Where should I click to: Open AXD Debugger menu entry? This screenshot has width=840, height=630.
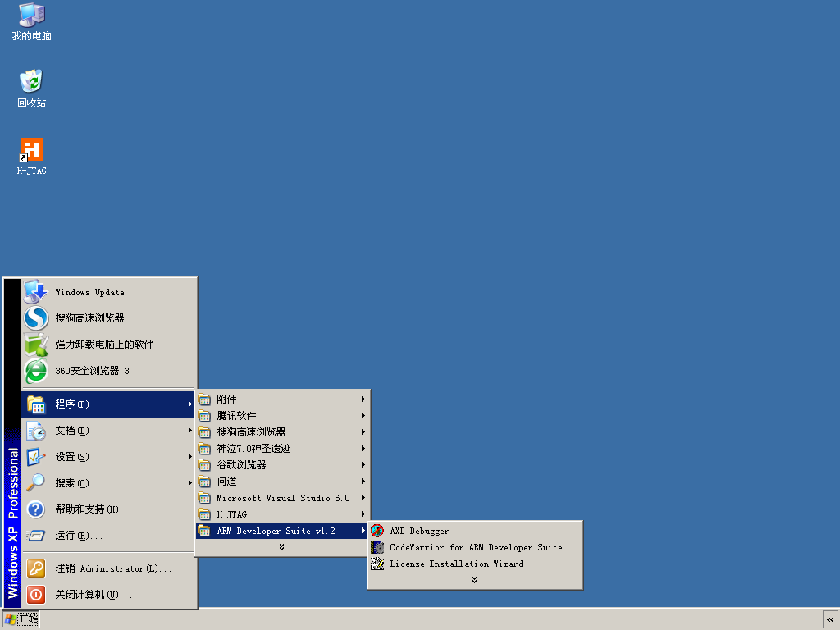[475, 531]
